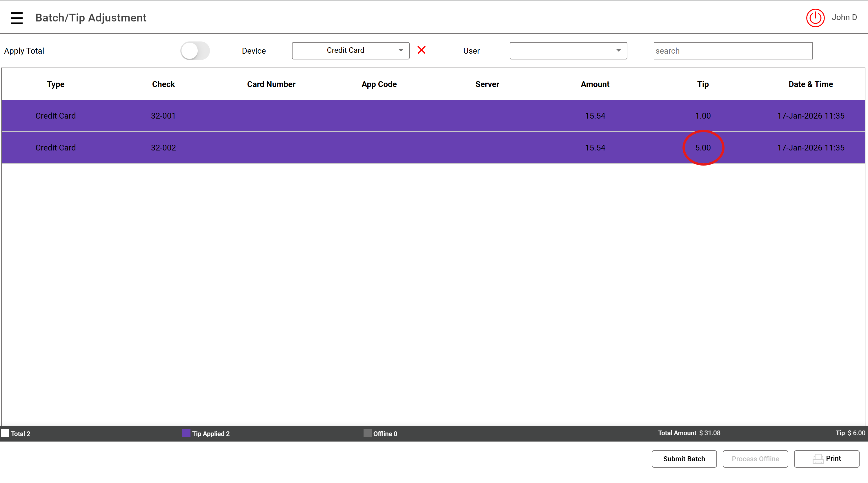Select the row for check 32-001

[163, 116]
